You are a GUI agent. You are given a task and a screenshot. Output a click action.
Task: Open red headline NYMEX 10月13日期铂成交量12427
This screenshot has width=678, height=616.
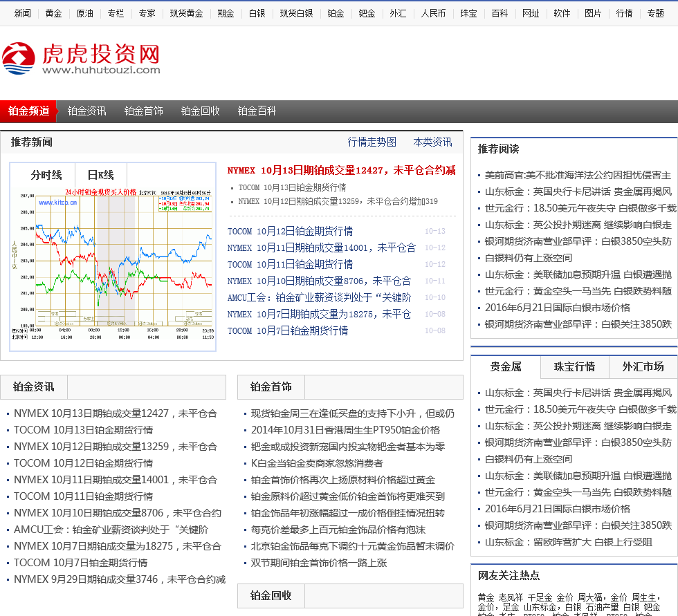(x=341, y=170)
